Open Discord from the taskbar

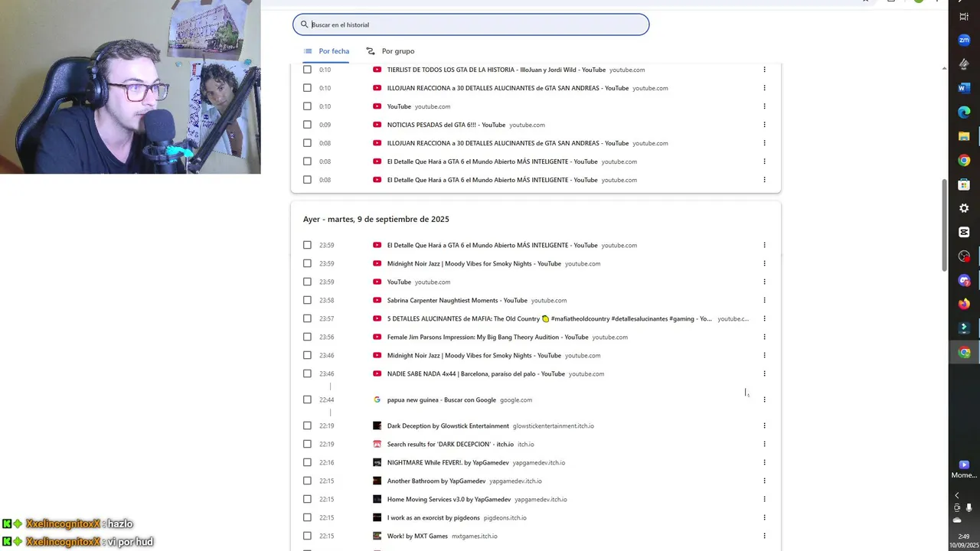pos(964,280)
